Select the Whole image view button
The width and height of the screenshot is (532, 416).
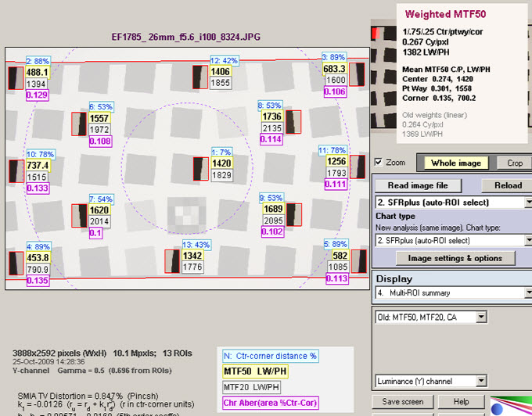tap(455, 163)
